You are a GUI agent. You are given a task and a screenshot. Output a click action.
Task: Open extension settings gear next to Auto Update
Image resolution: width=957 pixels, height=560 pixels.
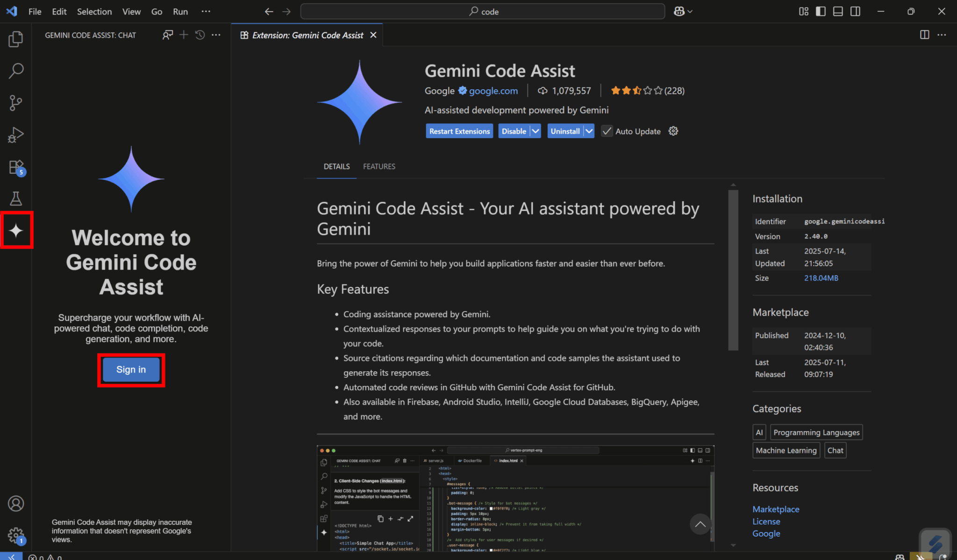pos(673,131)
